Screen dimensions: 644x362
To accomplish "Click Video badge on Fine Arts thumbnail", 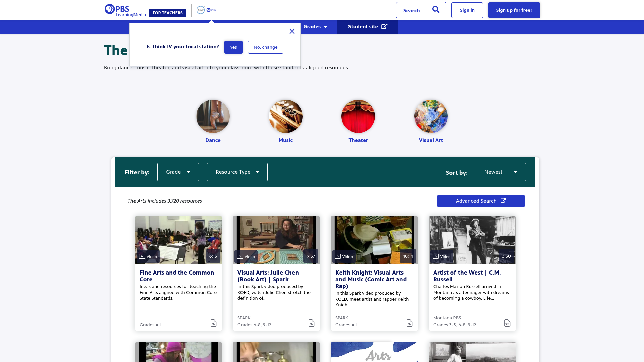I will point(148,256).
